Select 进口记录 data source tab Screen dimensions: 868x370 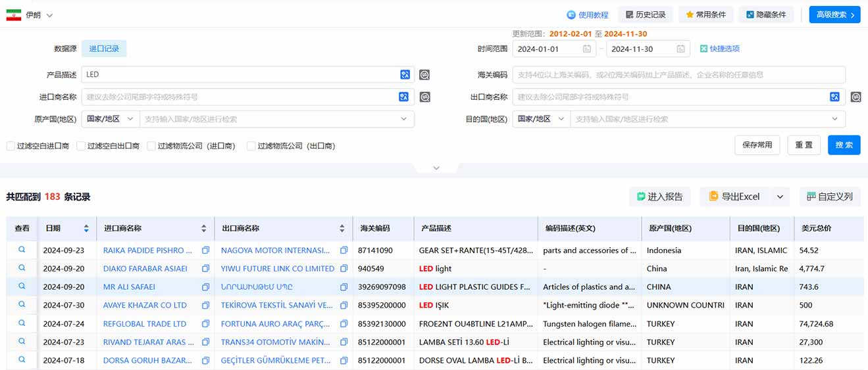(104, 49)
